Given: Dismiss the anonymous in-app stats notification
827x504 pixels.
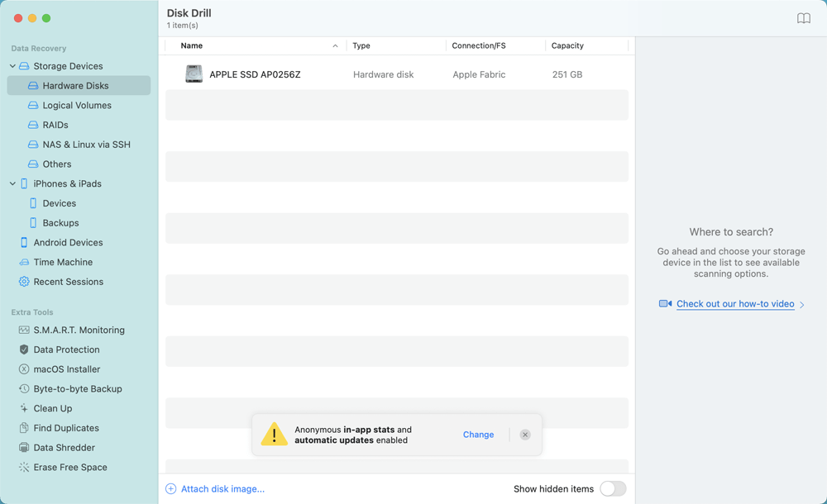Looking at the screenshot, I should pos(525,434).
